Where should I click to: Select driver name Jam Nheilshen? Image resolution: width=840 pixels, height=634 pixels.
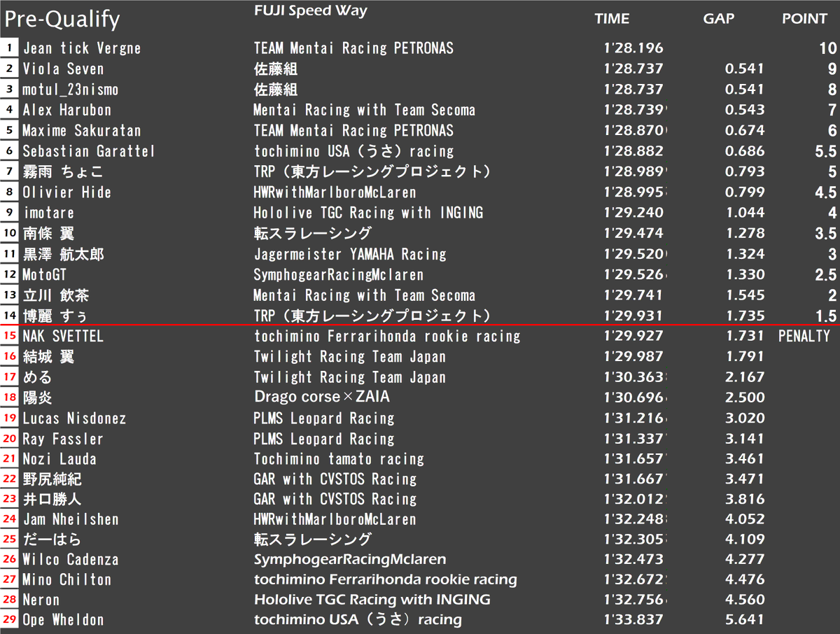tap(71, 519)
